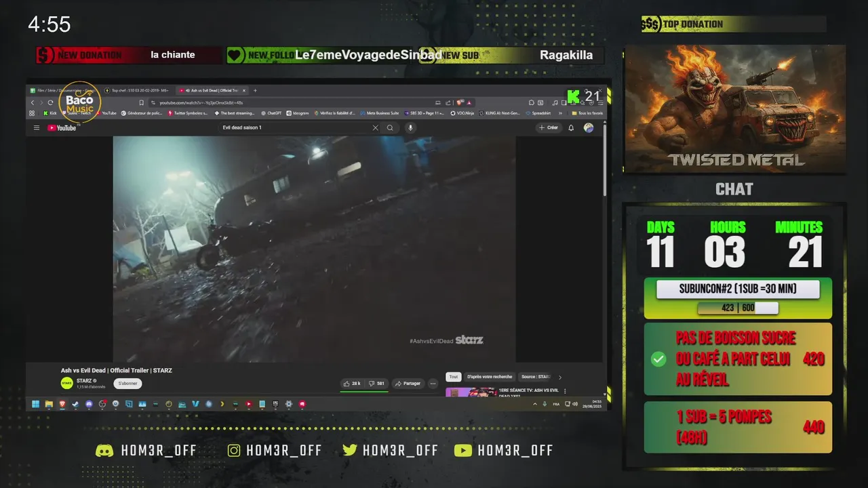The height and width of the screenshot is (488, 868).
Task: Start voice search with the microphone icon
Action: pos(410,127)
